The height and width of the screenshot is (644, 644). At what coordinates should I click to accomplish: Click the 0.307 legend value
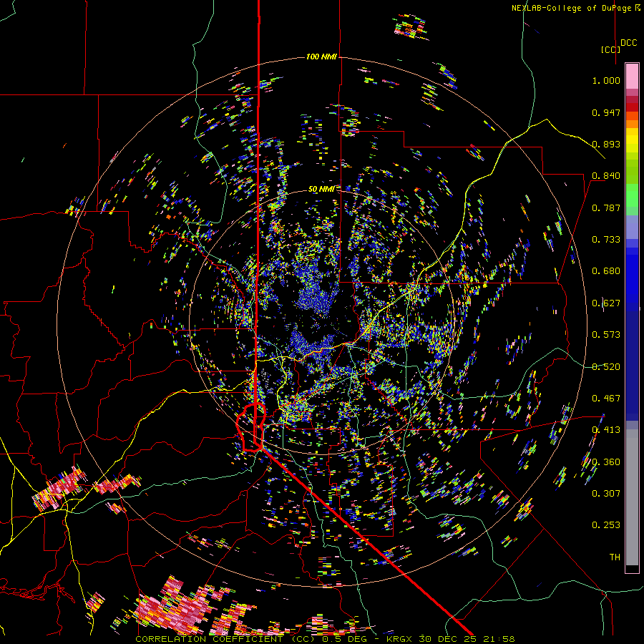tap(606, 494)
